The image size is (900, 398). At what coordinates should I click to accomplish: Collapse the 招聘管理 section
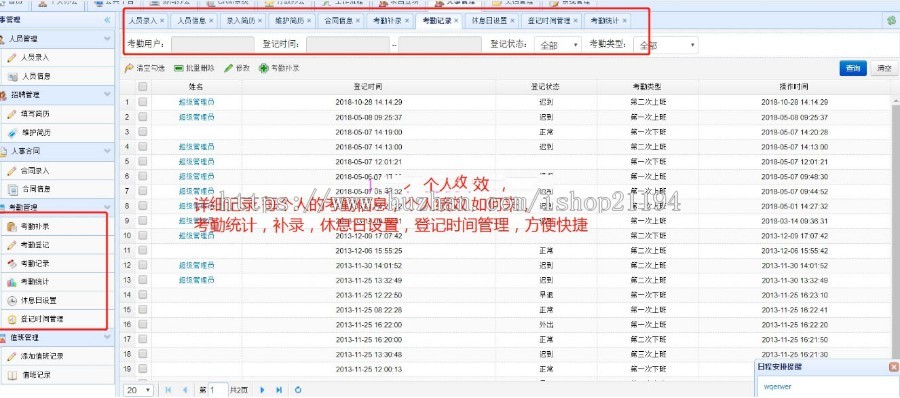click(x=107, y=95)
